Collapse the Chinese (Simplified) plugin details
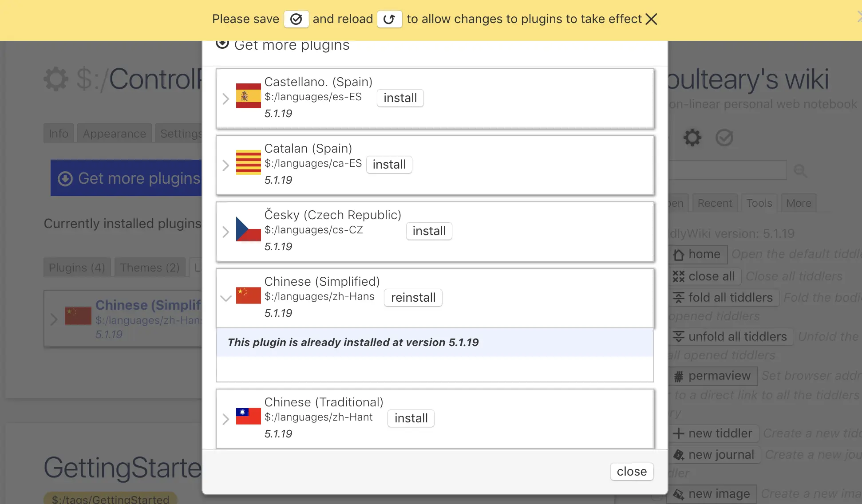This screenshot has width=862, height=504. (226, 298)
